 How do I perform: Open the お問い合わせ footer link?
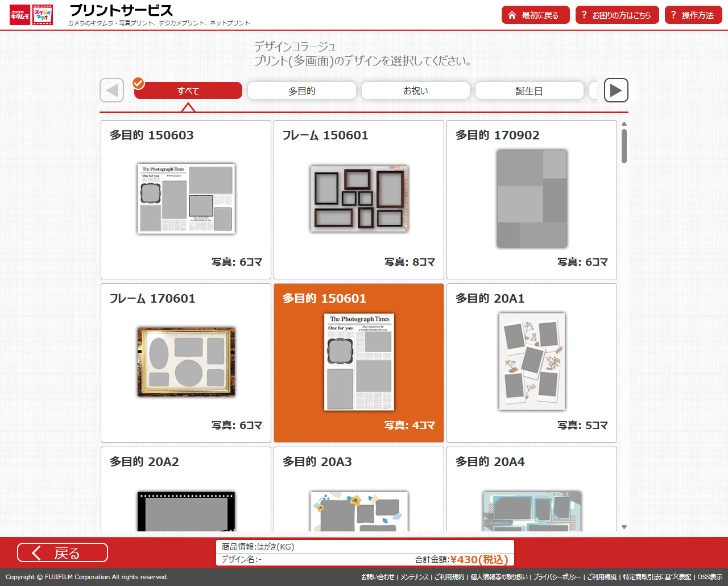(377, 577)
